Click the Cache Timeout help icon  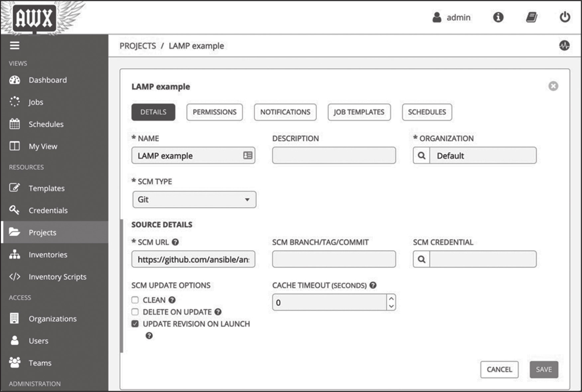[x=373, y=285]
